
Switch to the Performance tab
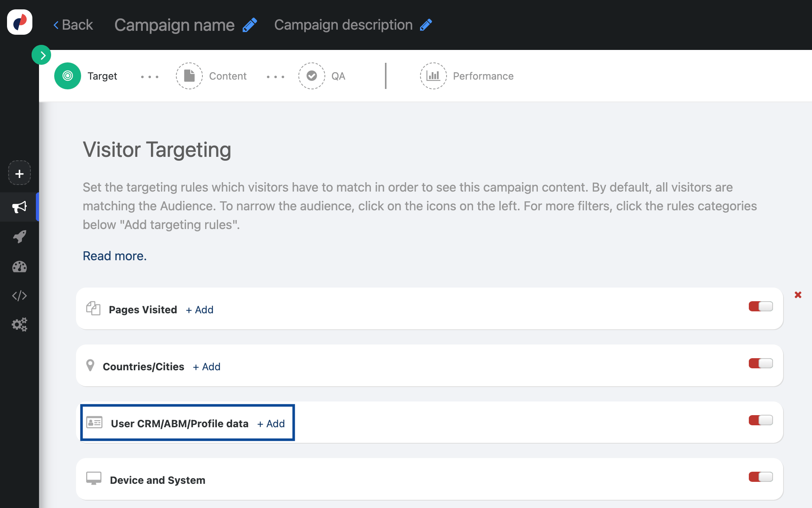pos(483,76)
